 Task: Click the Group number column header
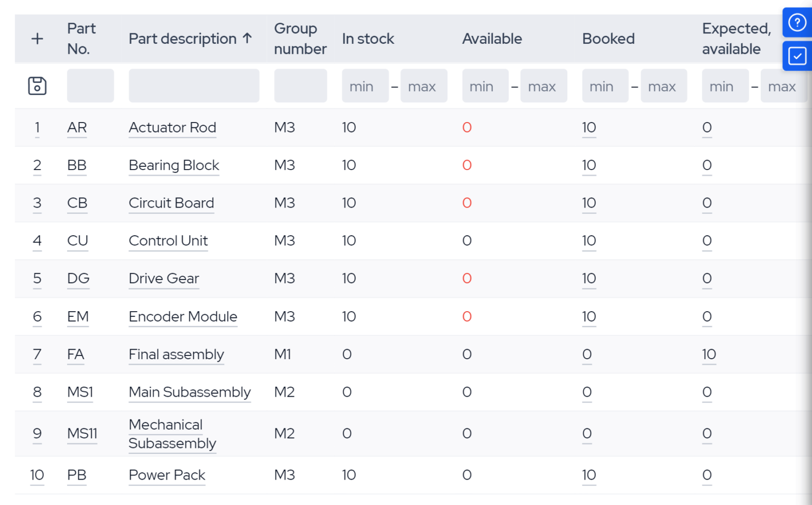[300, 39]
